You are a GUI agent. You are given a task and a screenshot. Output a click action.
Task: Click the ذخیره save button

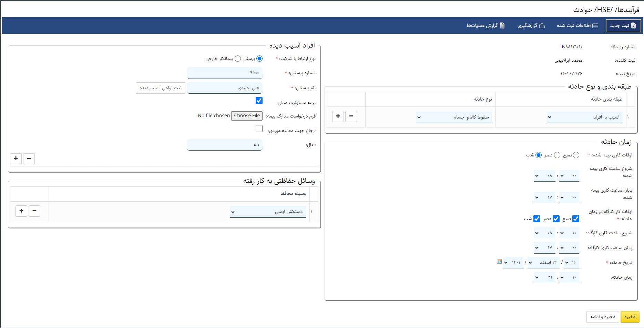pyautogui.click(x=630, y=317)
